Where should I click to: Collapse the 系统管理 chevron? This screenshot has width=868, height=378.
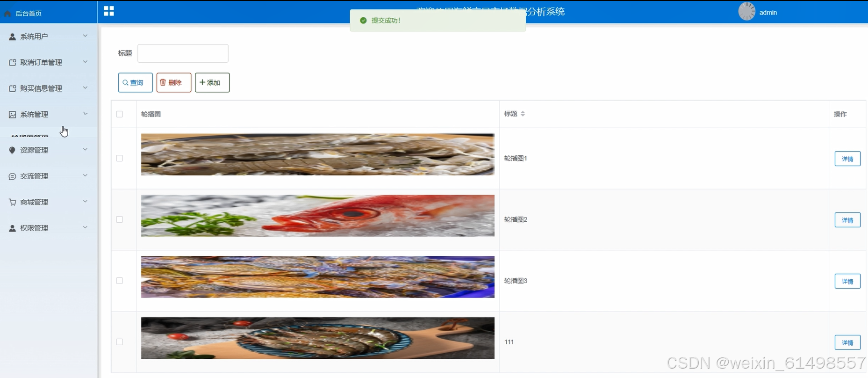point(85,114)
